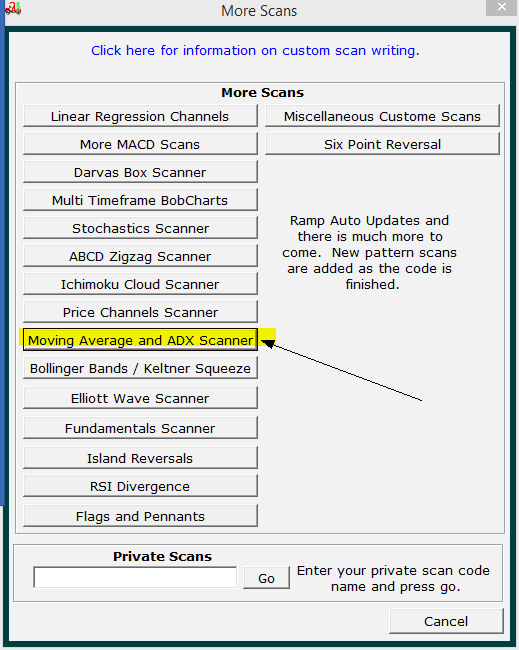Screen dimensions: 519x650
Task: Click Go to run private scan
Action: 267,578
